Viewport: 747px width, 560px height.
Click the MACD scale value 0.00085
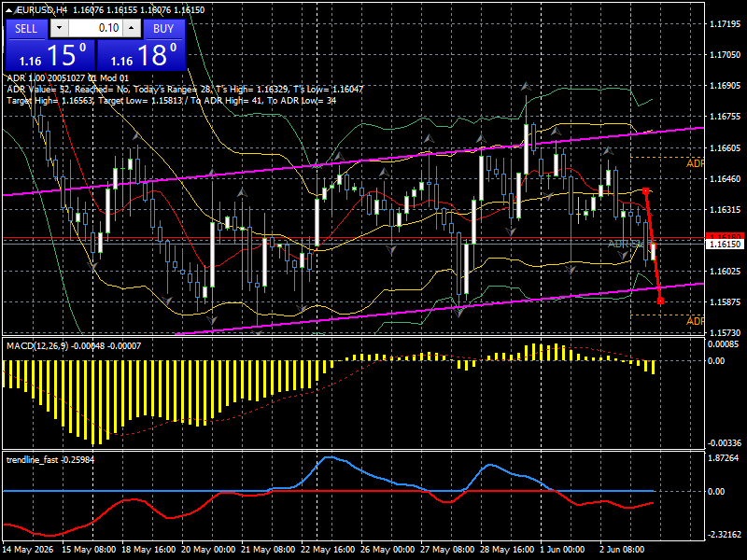pyautogui.click(x=723, y=344)
